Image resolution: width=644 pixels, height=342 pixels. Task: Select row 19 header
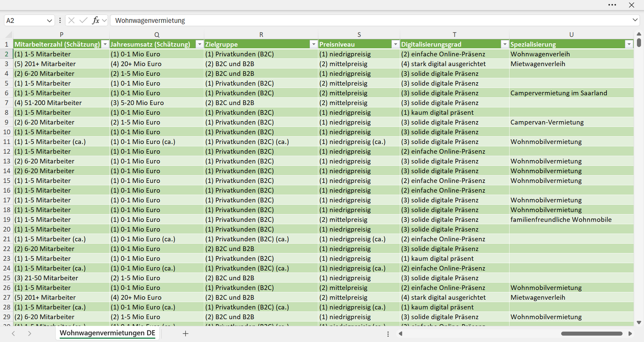click(7, 220)
